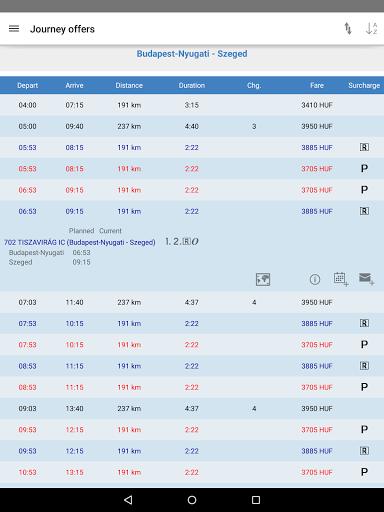384x512 pixels.
Task: Tap Android home button
Action: pos(192,500)
